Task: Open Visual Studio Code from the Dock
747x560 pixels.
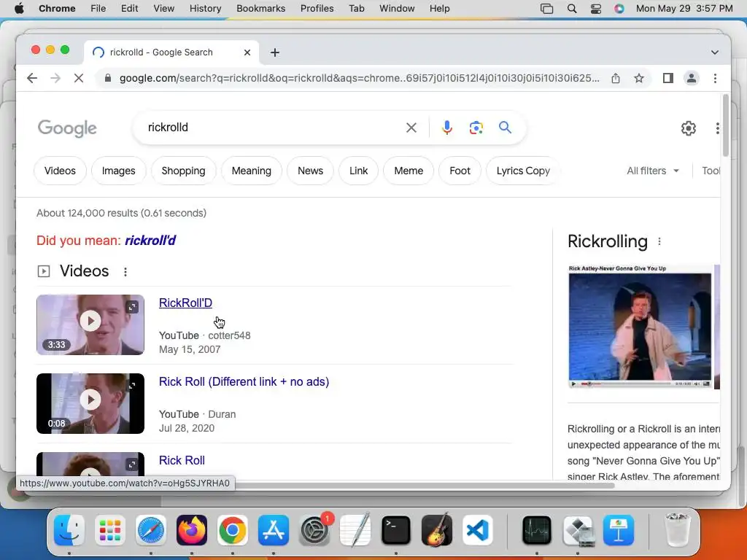Action: tap(477, 530)
